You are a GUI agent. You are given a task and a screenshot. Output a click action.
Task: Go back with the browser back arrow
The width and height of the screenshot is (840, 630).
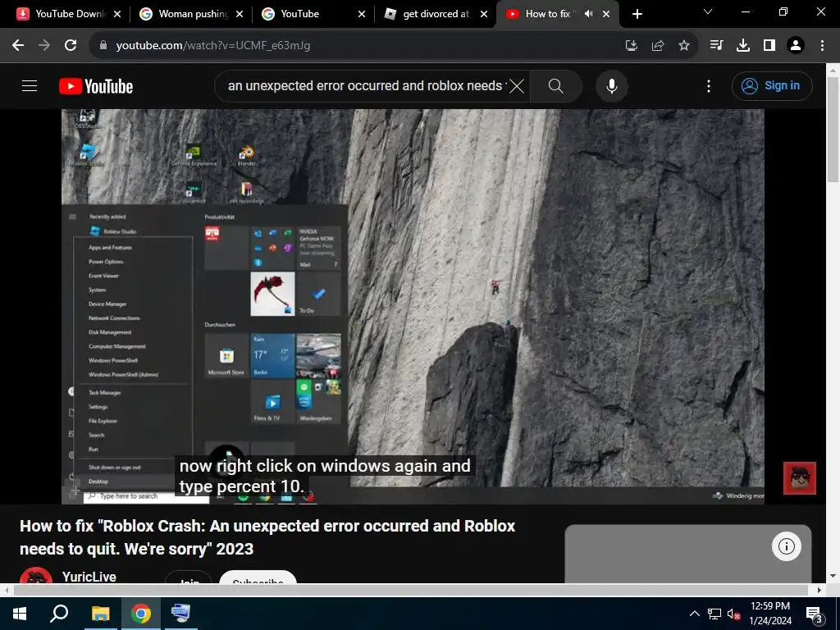point(18,46)
